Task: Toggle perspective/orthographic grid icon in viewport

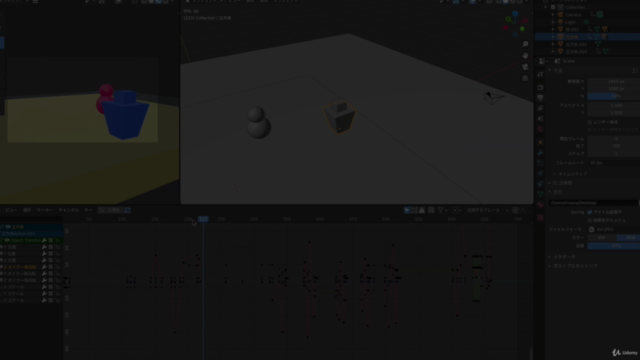Action: (525, 78)
